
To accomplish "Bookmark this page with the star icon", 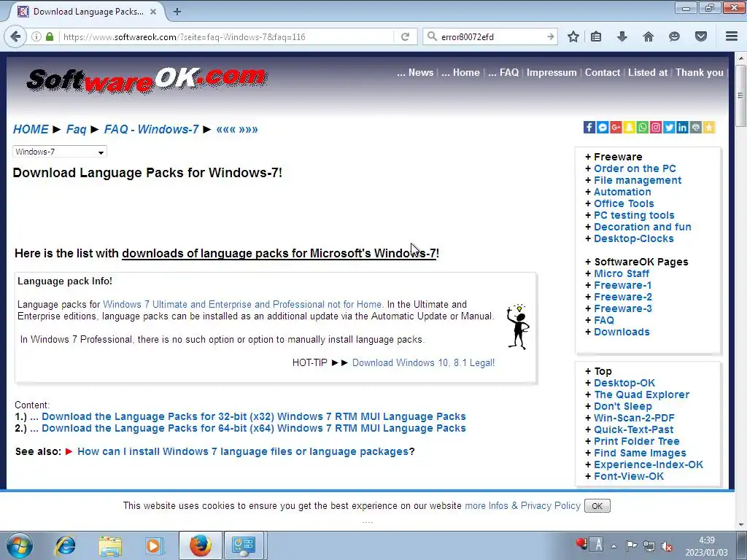I will coord(573,36).
